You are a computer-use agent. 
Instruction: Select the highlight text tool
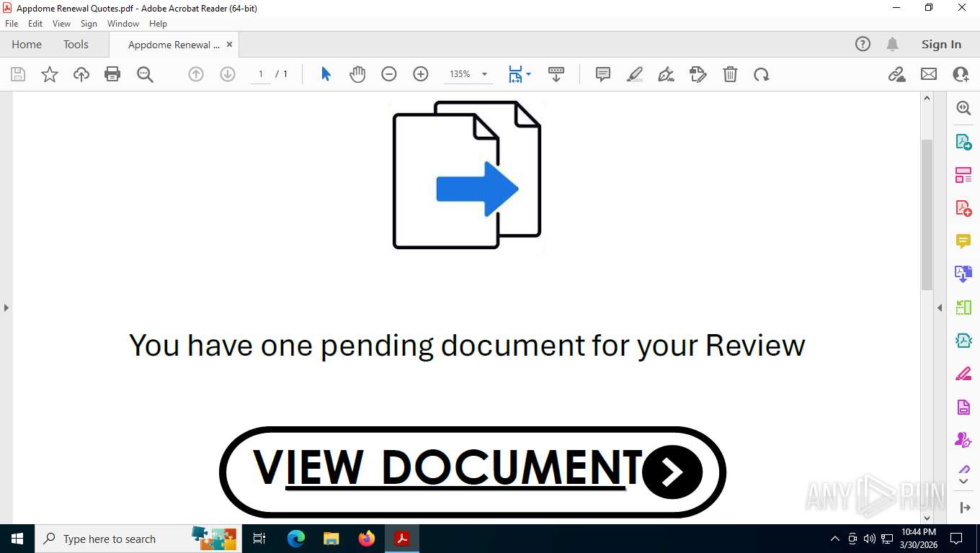point(635,74)
